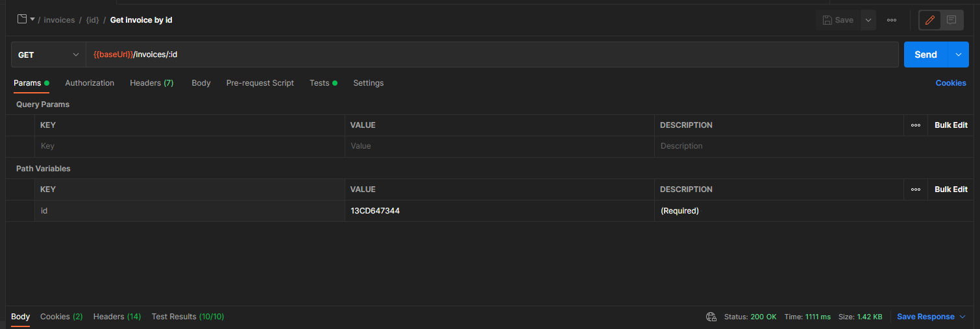Click the network globe icon in response bar
Image resolution: width=980 pixels, height=329 pixels.
pos(711,317)
